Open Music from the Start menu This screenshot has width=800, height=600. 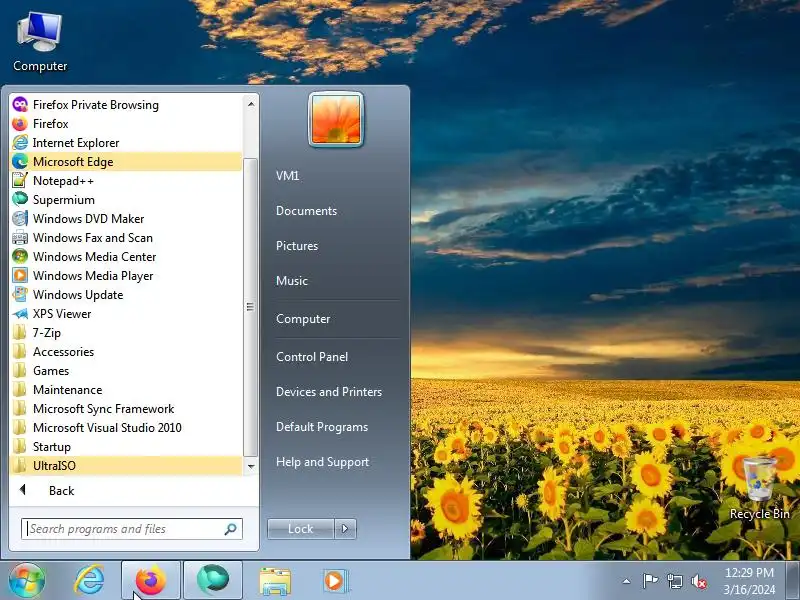[292, 281]
